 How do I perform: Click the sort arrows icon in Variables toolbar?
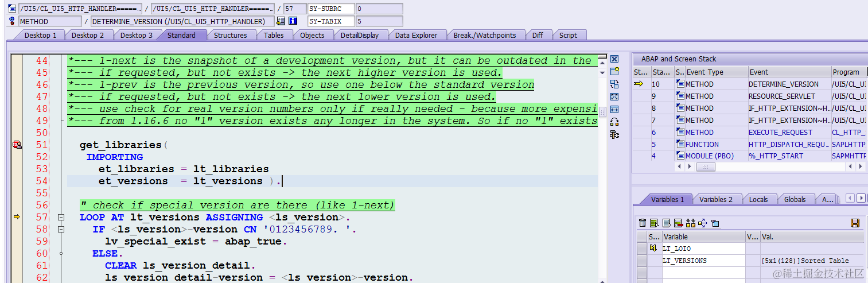[x=690, y=223]
